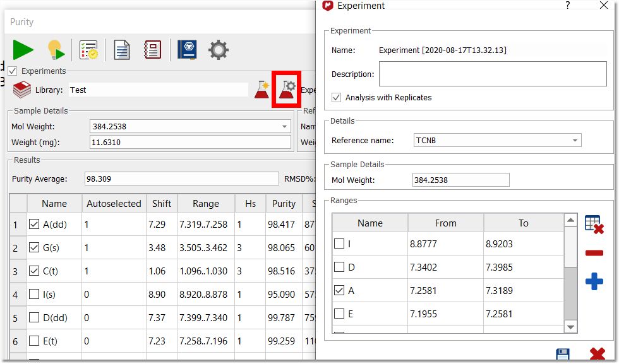
Task: Click the Library field showing Test
Action: [159, 90]
